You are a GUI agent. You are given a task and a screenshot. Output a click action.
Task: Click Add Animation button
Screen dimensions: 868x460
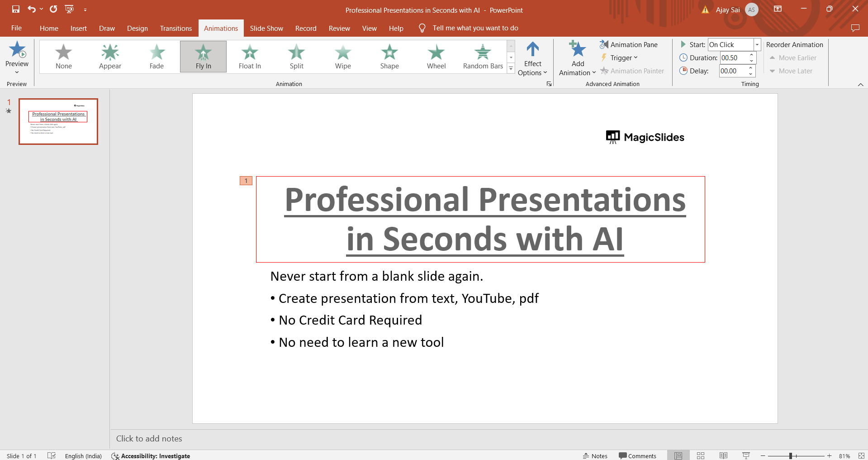click(x=577, y=59)
